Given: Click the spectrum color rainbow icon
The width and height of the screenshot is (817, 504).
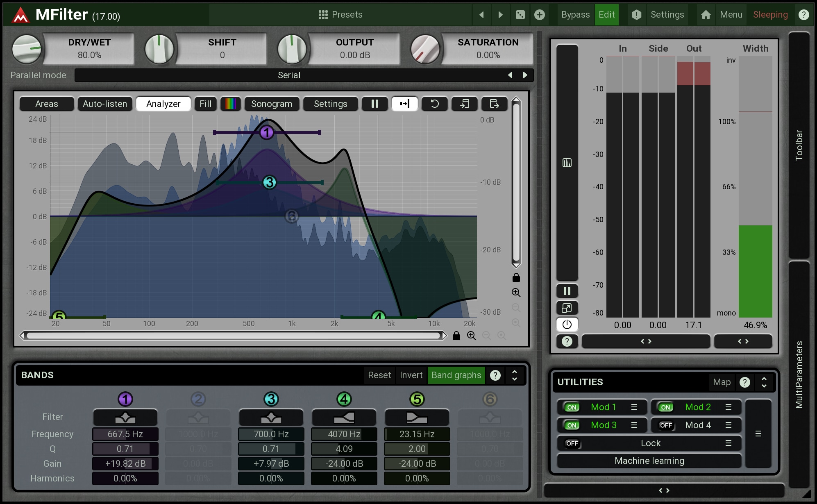Looking at the screenshot, I should point(230,104).
